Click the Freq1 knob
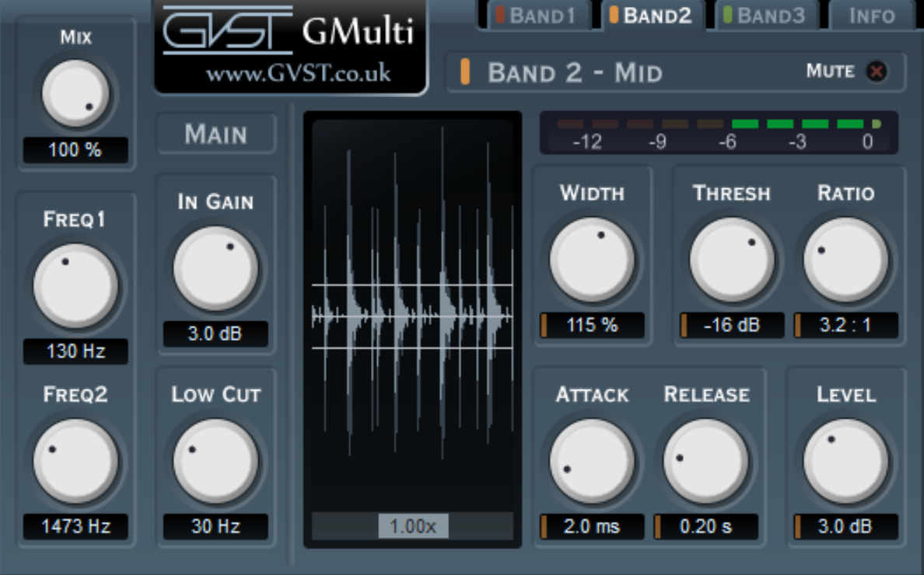 point(75,286)
